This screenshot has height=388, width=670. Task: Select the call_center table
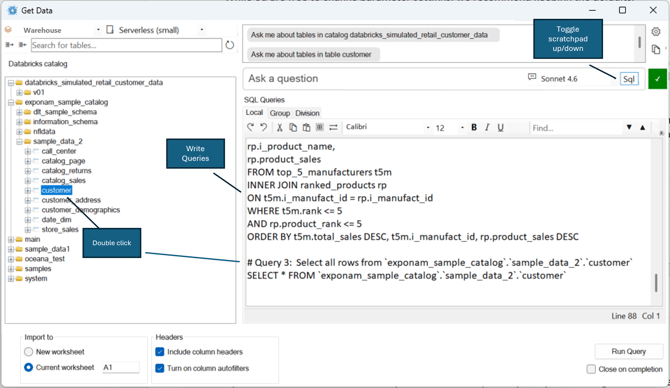pyautogui.click(x=59, y=151)
